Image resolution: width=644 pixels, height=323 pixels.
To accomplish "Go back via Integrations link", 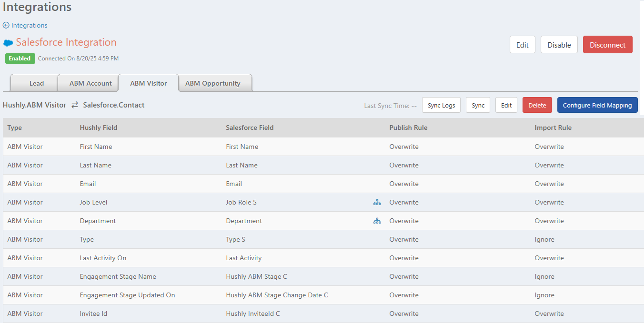I will 30,25.
